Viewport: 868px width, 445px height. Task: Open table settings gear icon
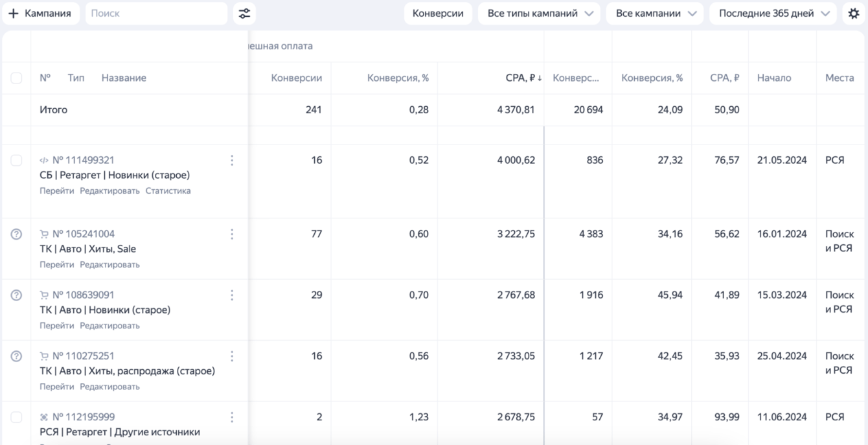(x=854, y=14)
